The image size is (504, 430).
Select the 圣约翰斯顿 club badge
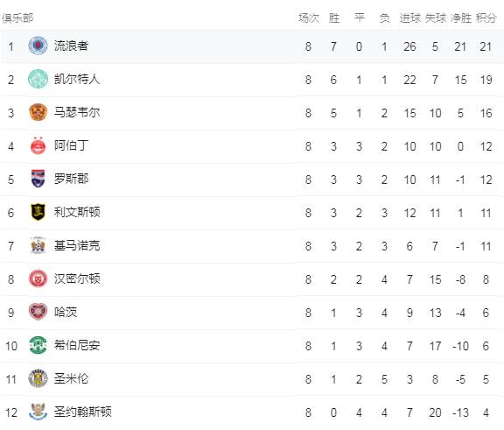pos(38,412)
